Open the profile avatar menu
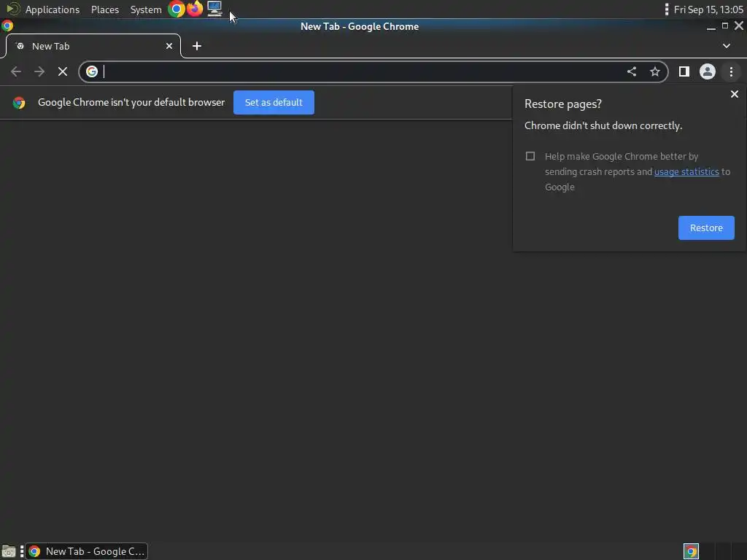The image size is (747, 560). click(708, 72)
